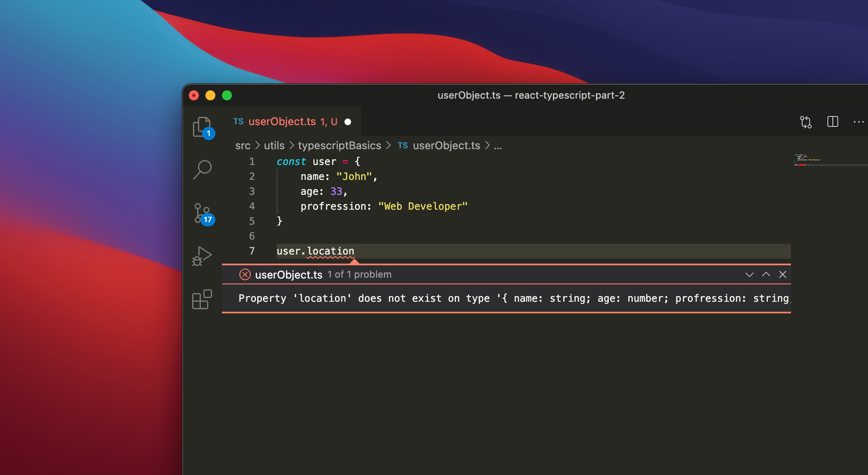Click the src breadcrumb segment

pyautogui.click(x=243, y=146)
